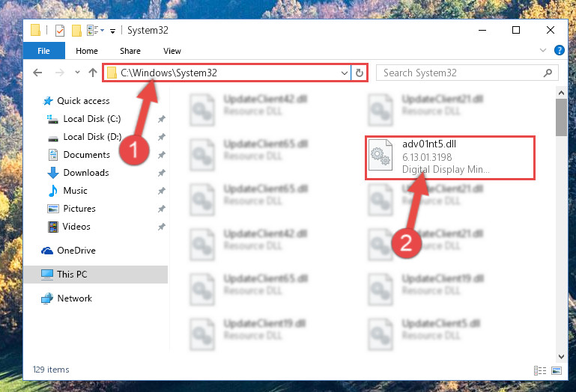Click the scrollbar up arrow
The height and width of the screenshot is (392, 576).
click(x=561, y=94)
